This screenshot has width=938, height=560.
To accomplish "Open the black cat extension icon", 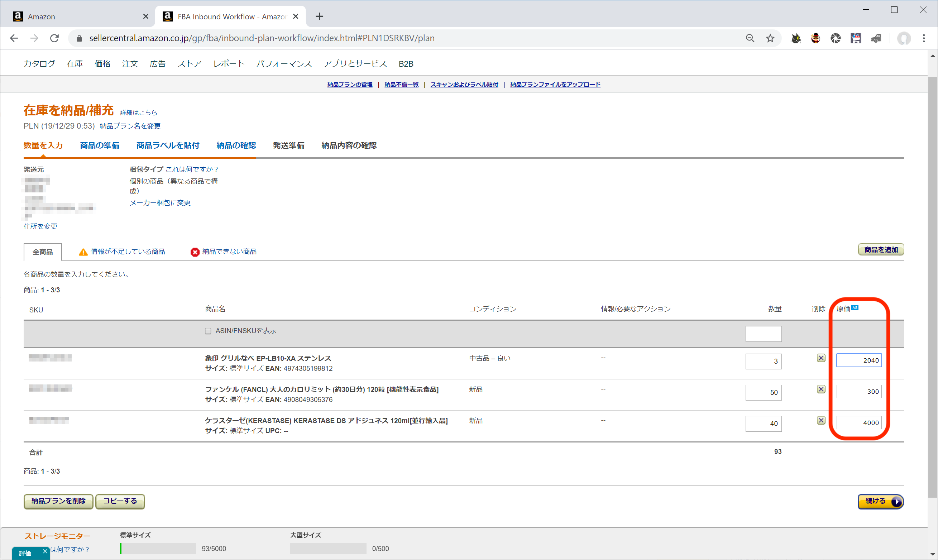I will click(x=796, y=38).
